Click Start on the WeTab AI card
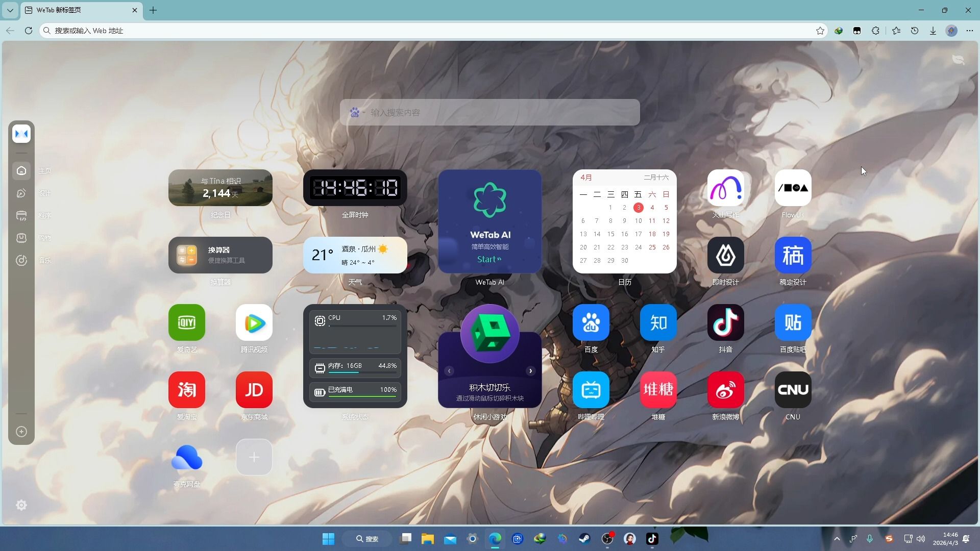 489,259
